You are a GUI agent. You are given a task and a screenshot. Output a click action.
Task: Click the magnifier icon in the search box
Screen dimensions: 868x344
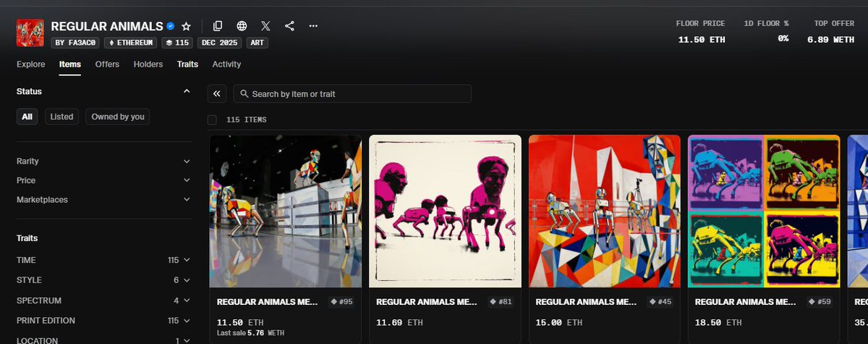(244, 94)
